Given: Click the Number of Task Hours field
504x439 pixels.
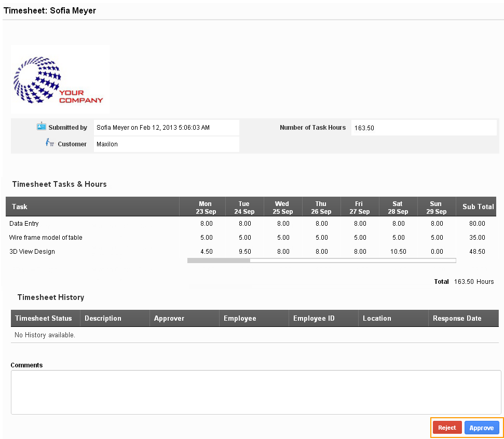Looking at the screenshot, I should 424,128.
